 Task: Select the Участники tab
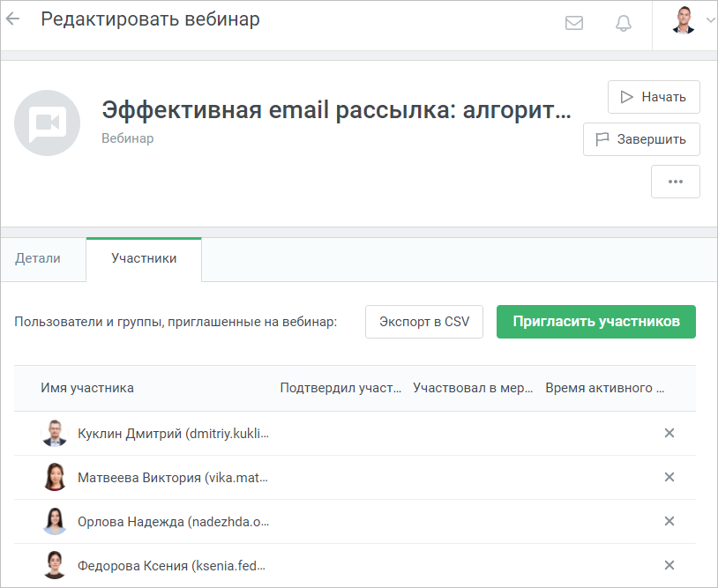click(x=144, y=258)
